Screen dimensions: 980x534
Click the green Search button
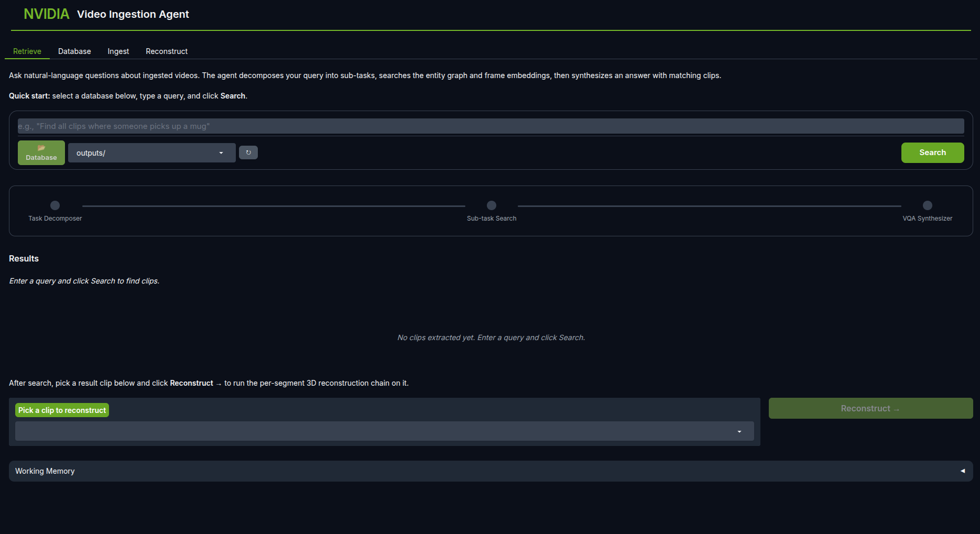pyautogui.click(x=933, y=152)
